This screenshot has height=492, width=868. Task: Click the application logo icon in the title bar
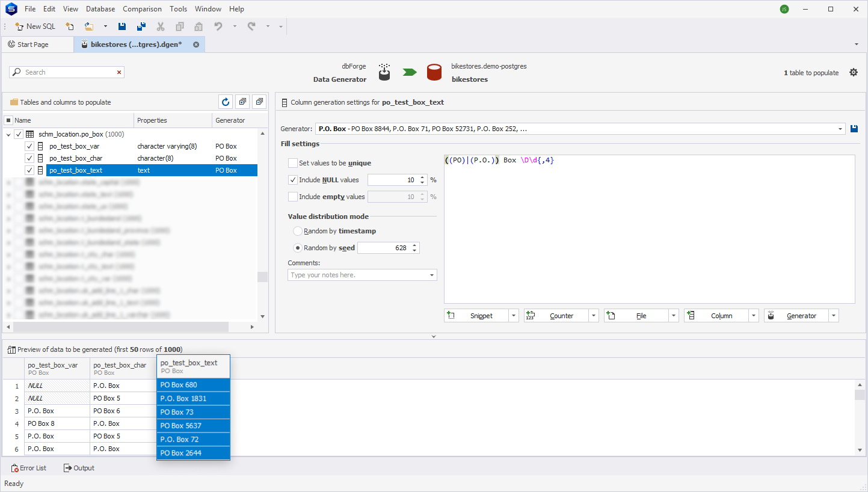[11, 9]
